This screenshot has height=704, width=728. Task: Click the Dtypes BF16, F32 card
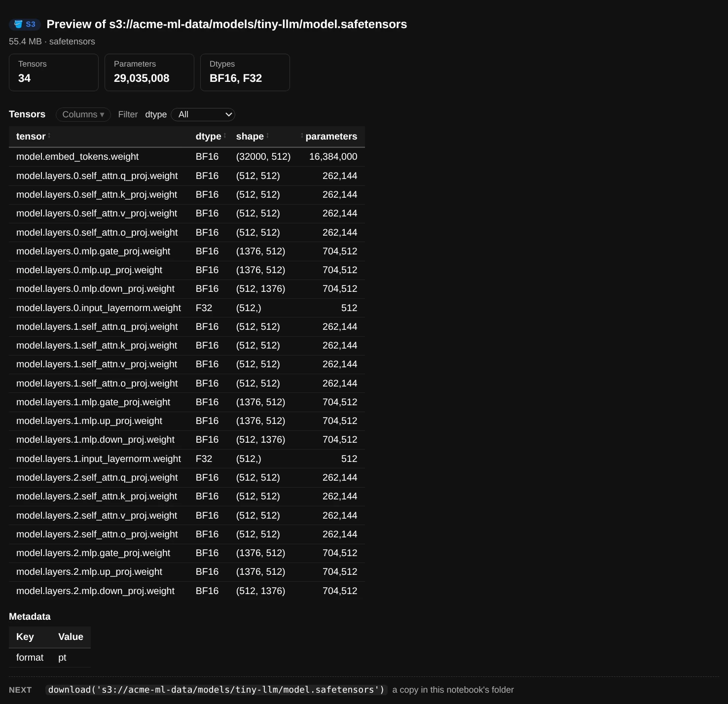pos(245,72)
